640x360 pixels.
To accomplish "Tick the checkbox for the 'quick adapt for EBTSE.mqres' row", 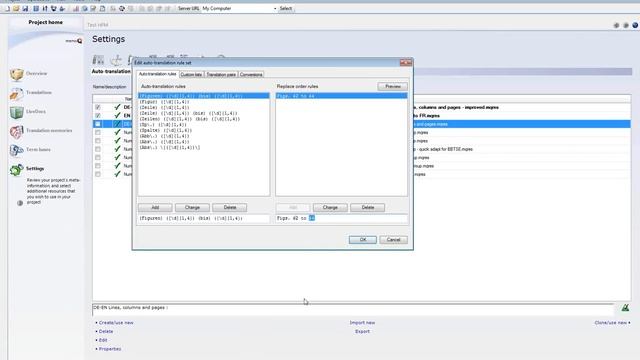I will click(x=98, y=149).
